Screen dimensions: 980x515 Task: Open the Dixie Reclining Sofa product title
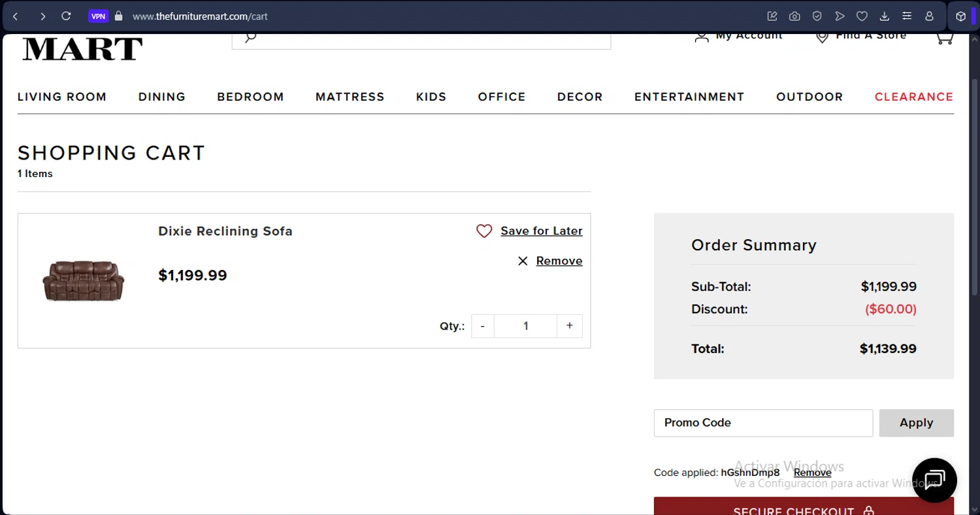tap(225, 231)
